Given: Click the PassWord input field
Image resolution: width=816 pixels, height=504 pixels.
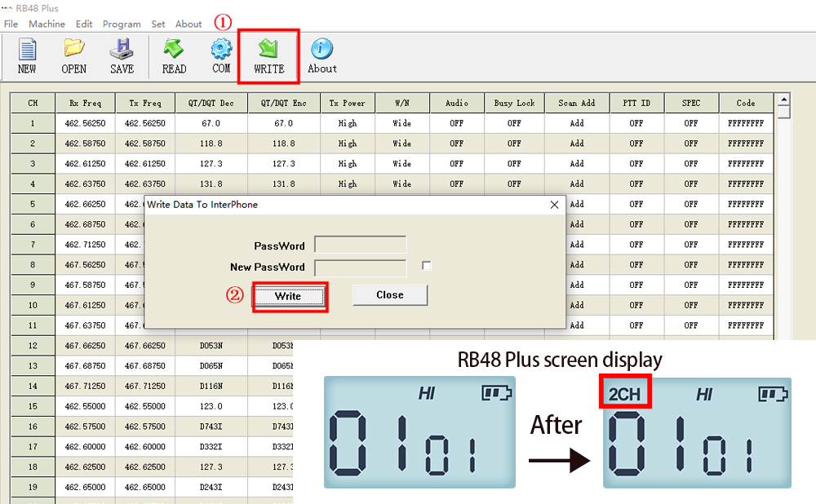Looking at the screenshot, I should tap(360, 245).
